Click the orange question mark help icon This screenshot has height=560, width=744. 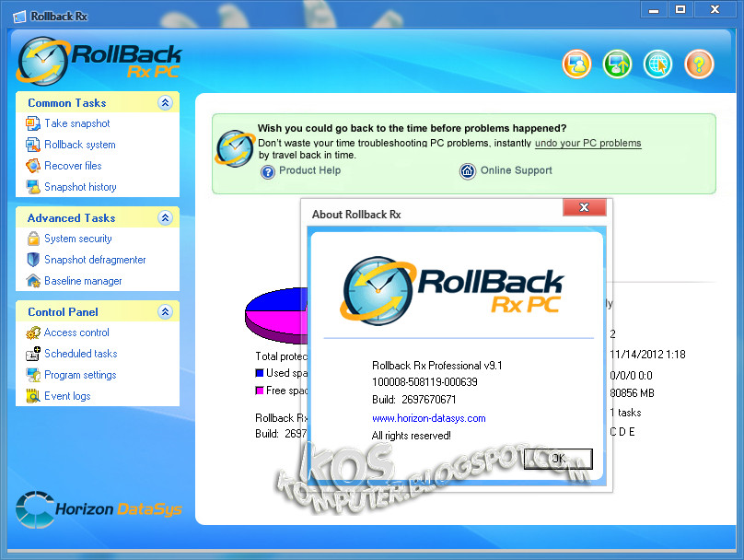[x=698, y=64]
